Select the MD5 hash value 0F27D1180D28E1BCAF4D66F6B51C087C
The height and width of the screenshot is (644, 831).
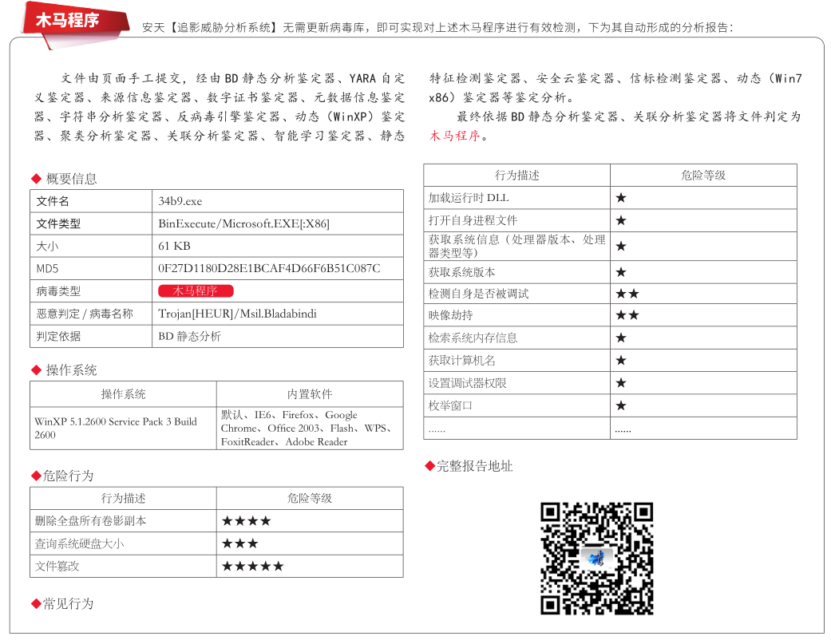pos(269,268)
